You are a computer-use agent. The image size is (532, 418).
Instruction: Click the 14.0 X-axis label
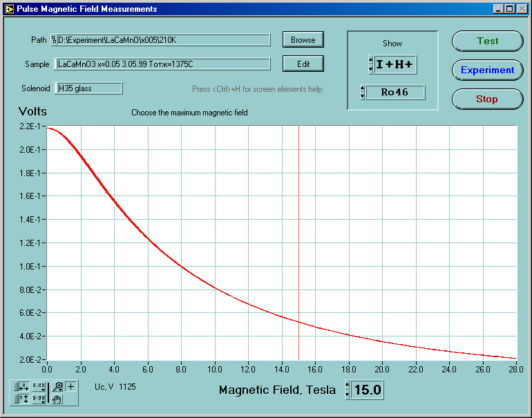[x=282, y=370]
